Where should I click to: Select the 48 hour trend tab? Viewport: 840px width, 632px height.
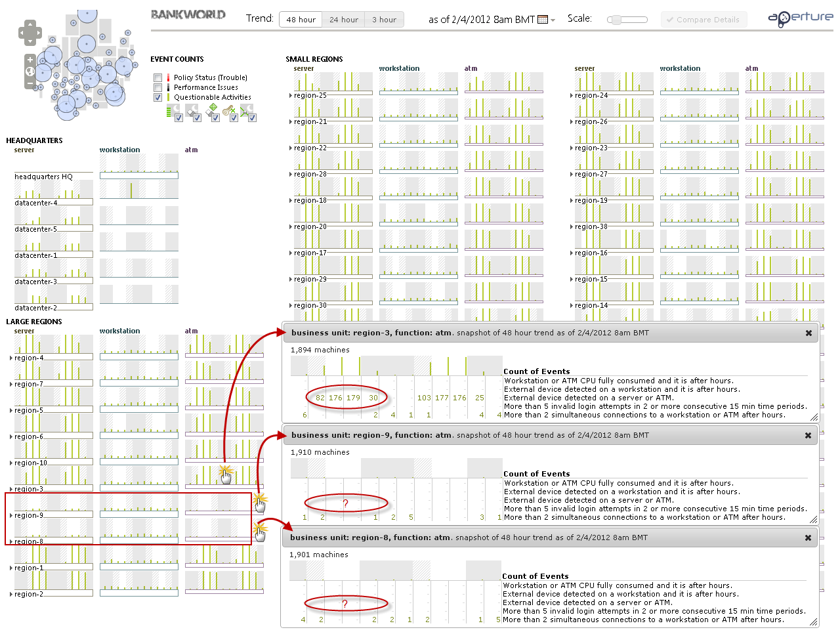pos(301,20)
